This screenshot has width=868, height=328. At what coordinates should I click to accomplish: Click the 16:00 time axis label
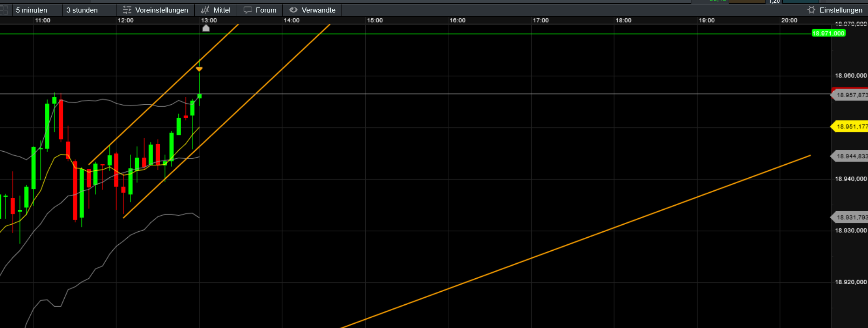pos(458,20)
